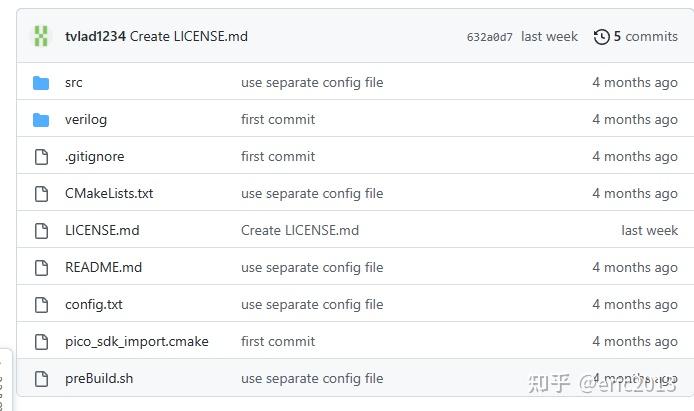The height and width of the screenshot is (411, 694).
Task: Click the README.md file icon
Action: 41,268
